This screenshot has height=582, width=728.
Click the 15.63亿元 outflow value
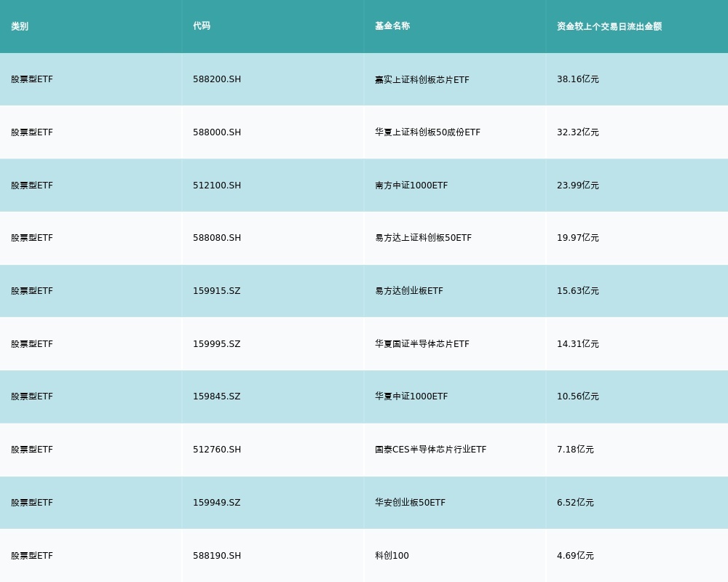click(x=578, y=291)
